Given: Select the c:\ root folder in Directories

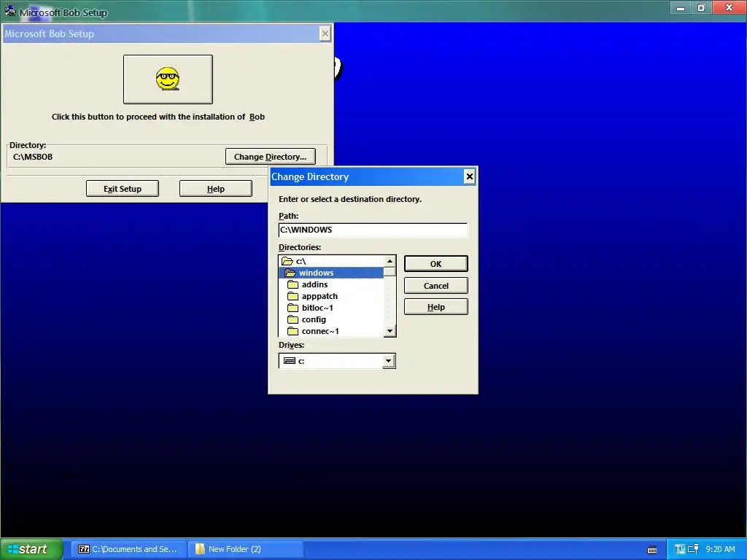Looking at the screenshot, I should (x=331, y=261).
